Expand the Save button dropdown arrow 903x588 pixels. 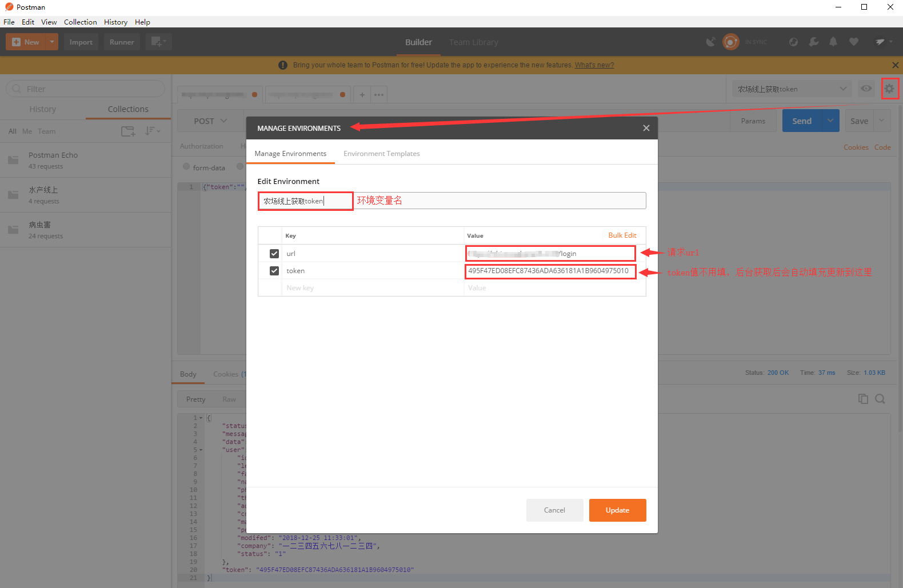click(882, 121)
